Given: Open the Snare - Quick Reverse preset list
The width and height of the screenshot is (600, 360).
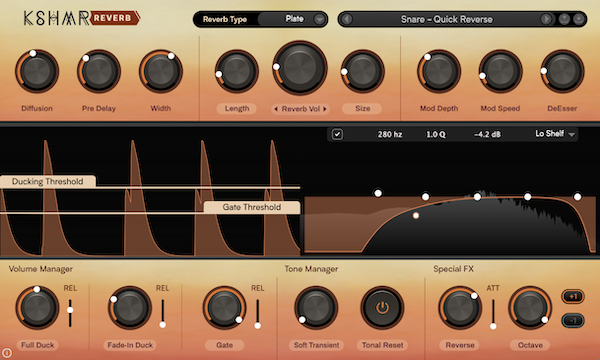Looking at the screenshot, I should [447, 19].
